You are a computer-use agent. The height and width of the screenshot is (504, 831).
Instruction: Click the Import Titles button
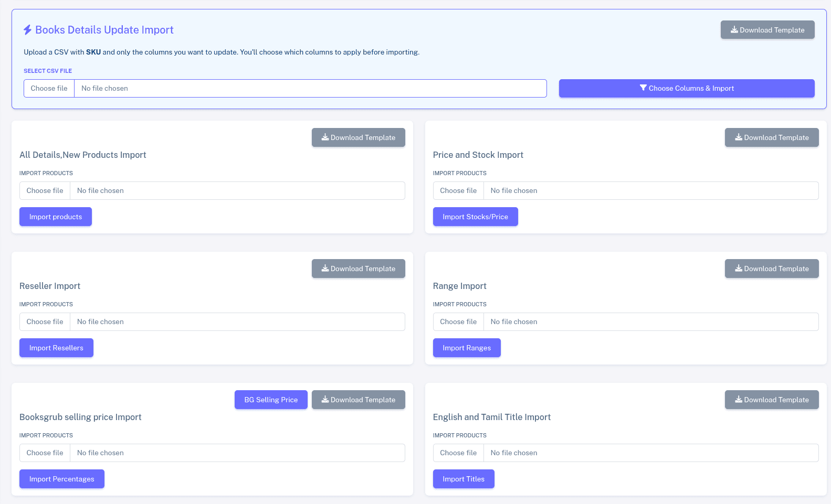[464, 479]
